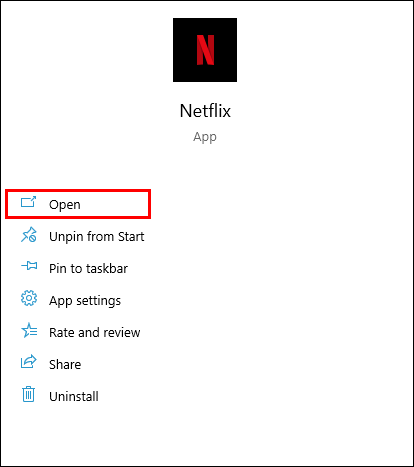Choose the Pin to taskbar label
The height and width of the screenshot is (467, 414).
[x=88, y=268]
